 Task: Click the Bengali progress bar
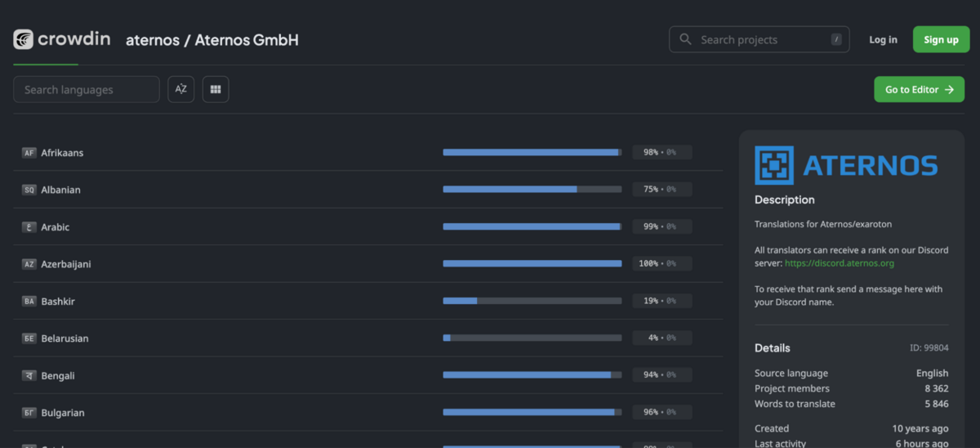[x=532, y=375]
